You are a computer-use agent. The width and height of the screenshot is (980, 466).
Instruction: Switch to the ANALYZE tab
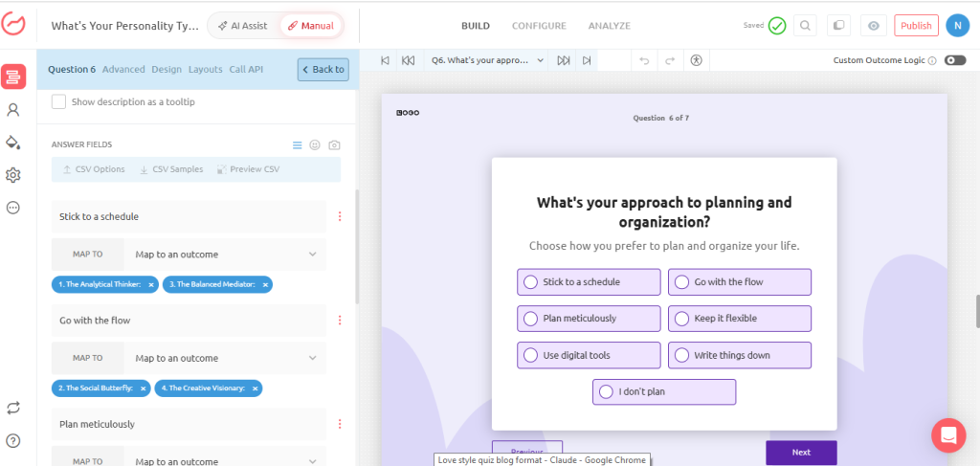pyautogui.click(x=610, y=26)
